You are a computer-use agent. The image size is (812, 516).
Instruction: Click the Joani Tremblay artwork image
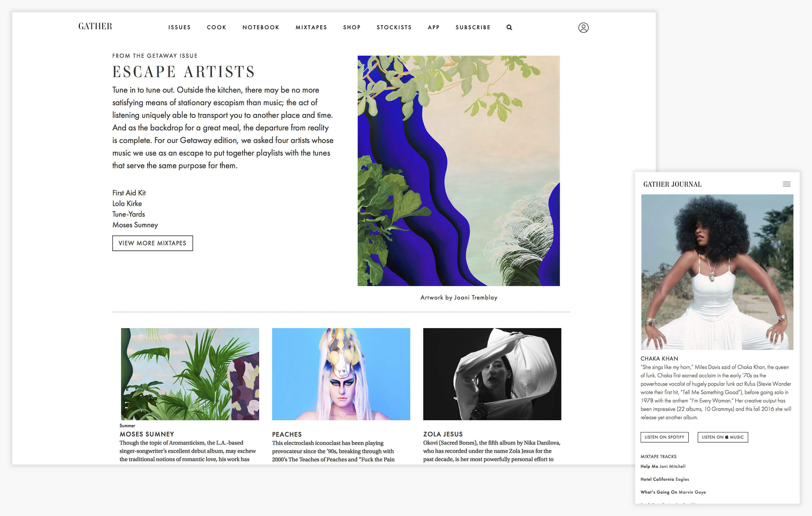tap(459, 171)
